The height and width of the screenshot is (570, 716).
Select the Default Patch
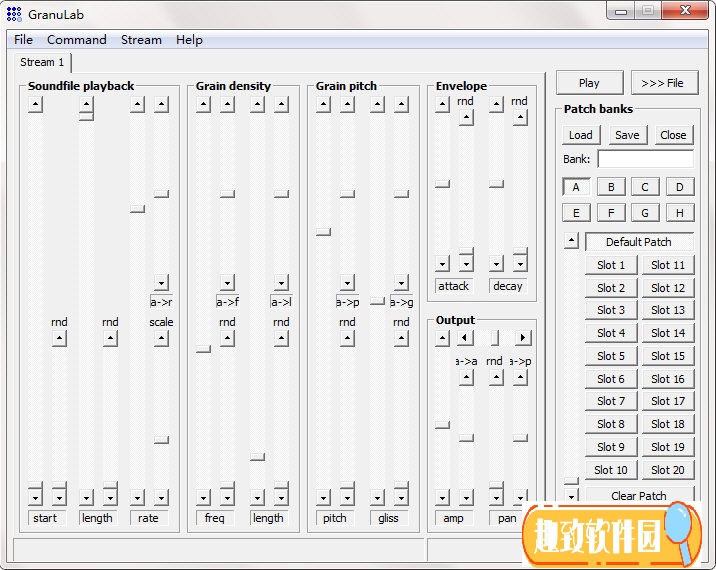[639, 242]
